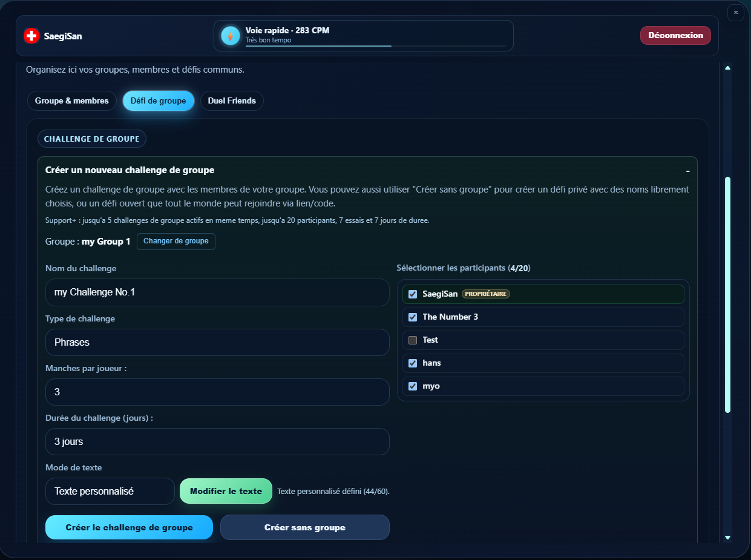This screenshot has width=751, height=560.
Task: Collapse the new group challenge panel
Action: pos(687,171)
